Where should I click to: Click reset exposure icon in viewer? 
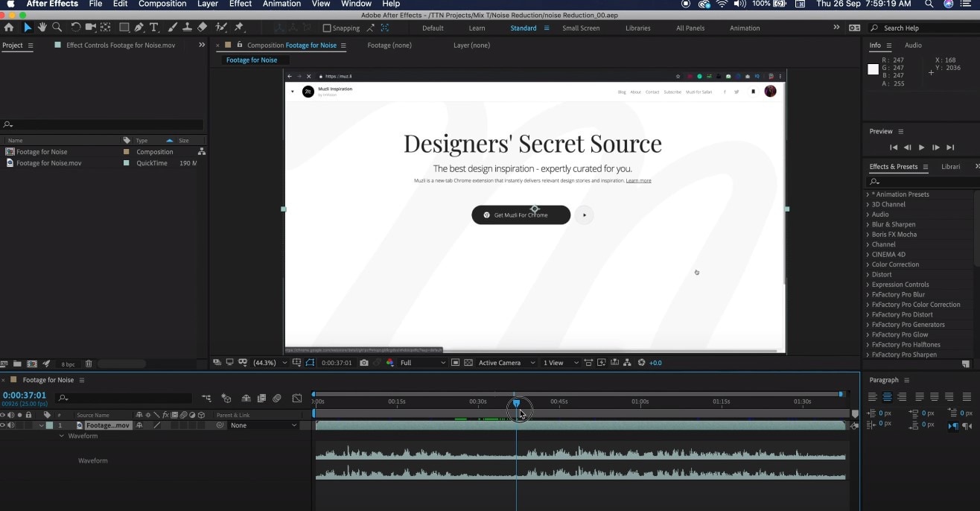641,363
